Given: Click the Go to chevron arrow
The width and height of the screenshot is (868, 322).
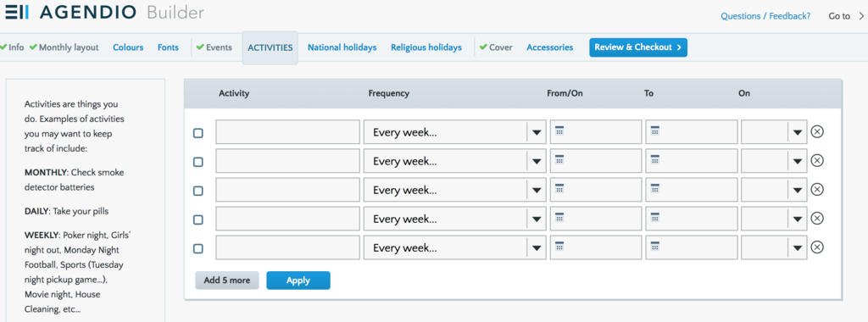Looking at the screenshot, I should 861,16.
